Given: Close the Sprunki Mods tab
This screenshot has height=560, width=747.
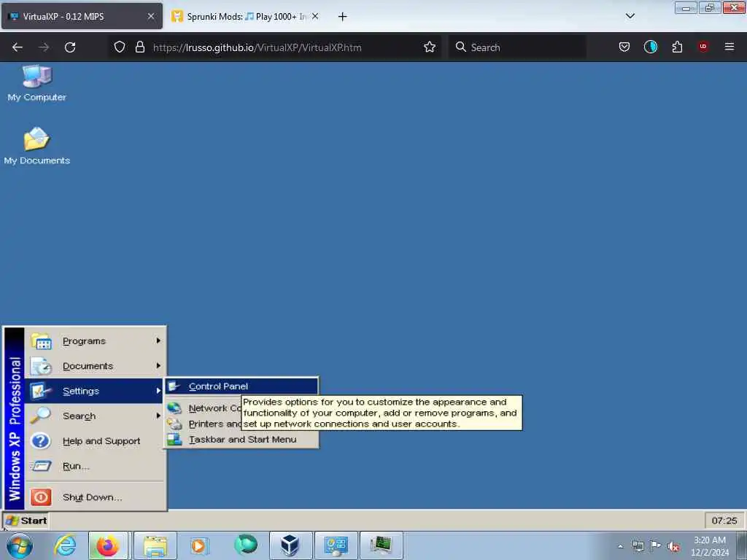Looking at the screenshot, I should click(315, 16).
